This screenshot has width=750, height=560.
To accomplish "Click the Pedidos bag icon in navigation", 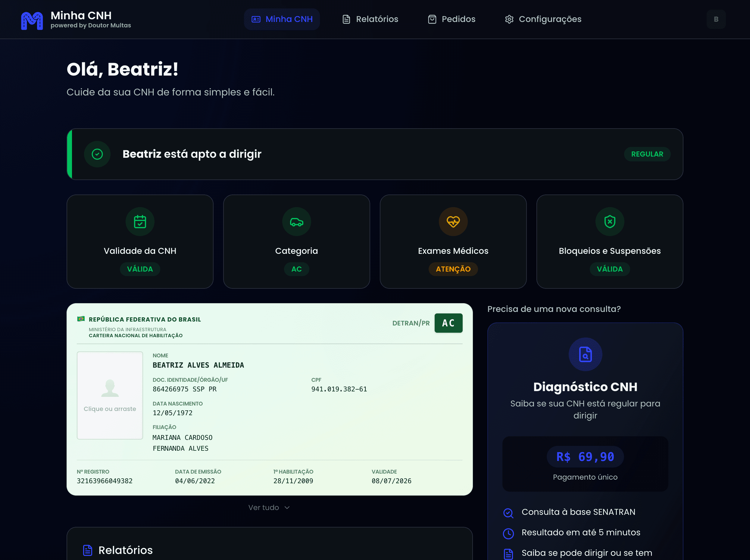I will [432, 19].
